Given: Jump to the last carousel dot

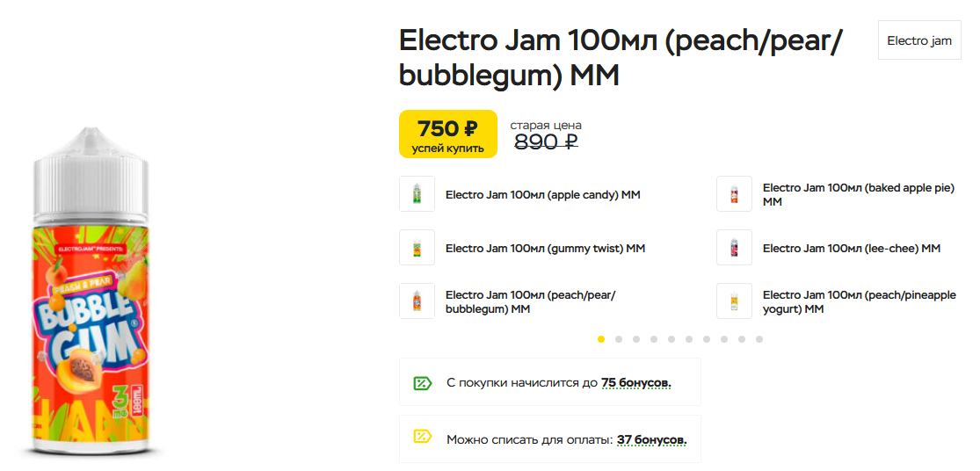Looking at the screenshot, I should click(759, 338).
